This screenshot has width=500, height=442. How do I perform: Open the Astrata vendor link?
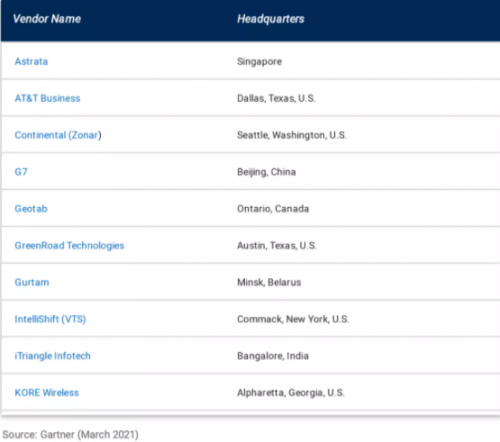point(31,62)
